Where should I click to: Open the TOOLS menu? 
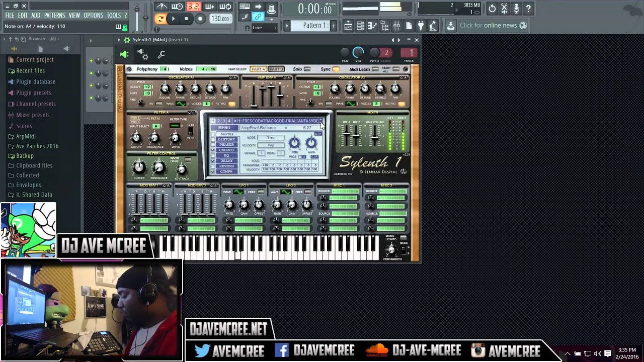[x=114, y=16]
